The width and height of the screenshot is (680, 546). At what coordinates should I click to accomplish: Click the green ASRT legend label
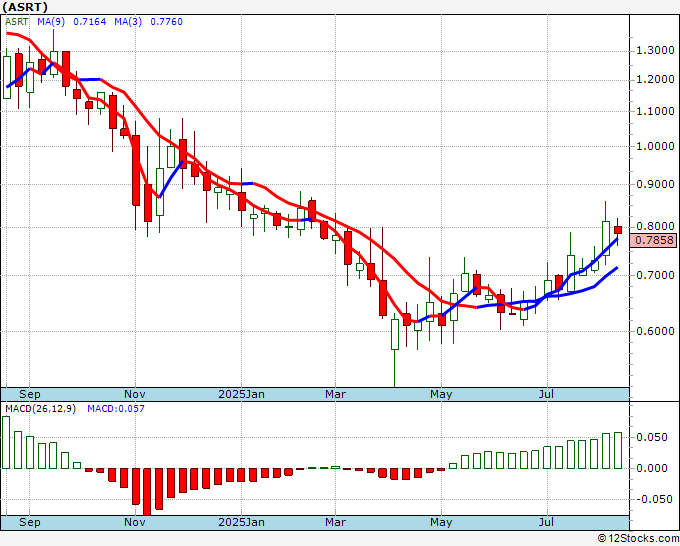tap(16, 22)
